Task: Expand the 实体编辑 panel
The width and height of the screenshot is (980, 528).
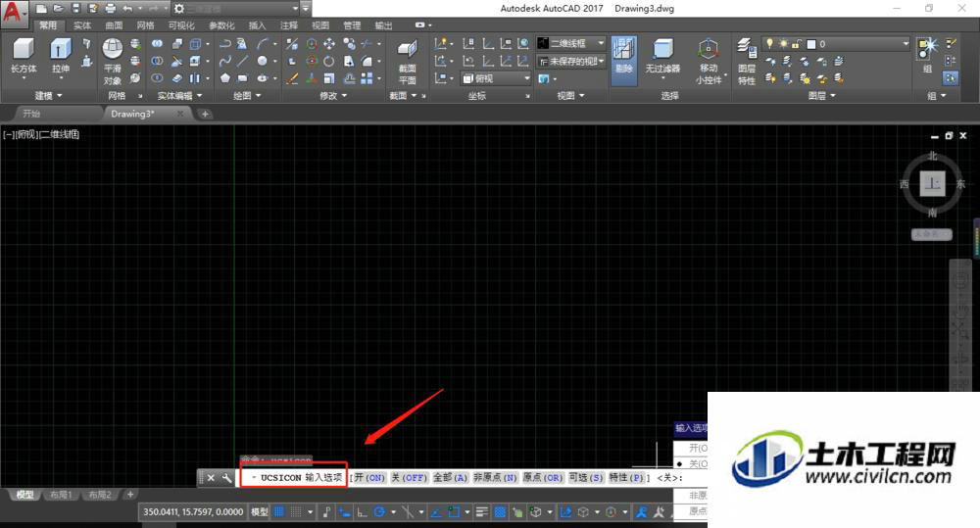Action: point(179,96)
